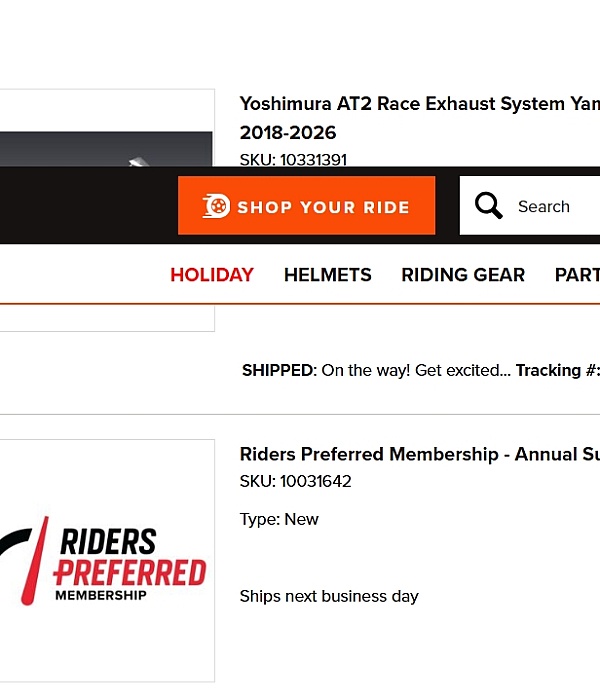
Task: Open the Riding Gear menu
Action: (463, 275)
